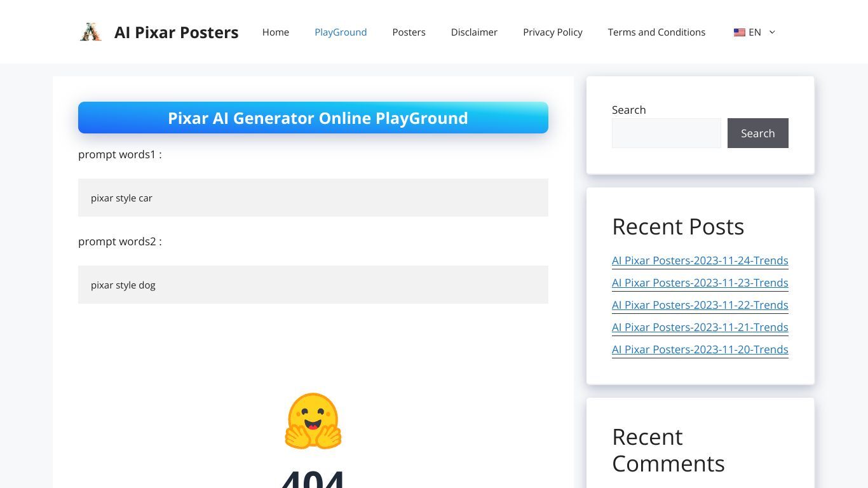The width and height of the screenshot is (868, 488).
Task: Open the Home menu item
Action: (x=276, y=32)
